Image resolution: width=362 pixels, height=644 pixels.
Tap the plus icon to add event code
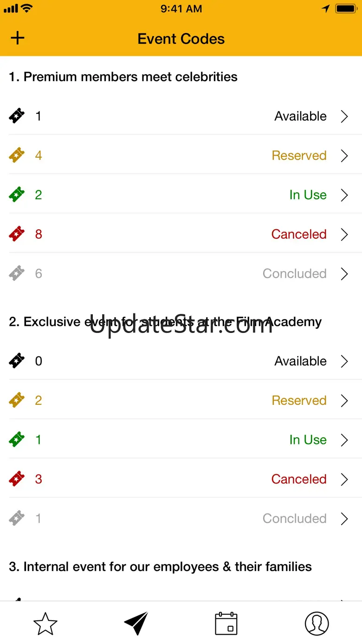(18, 38)
